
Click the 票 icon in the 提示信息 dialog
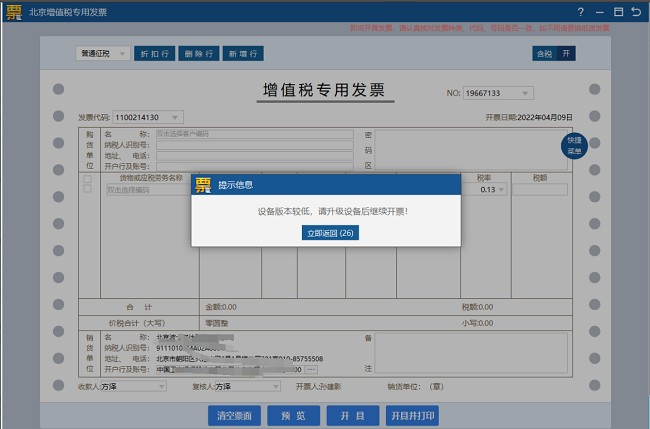203,185
